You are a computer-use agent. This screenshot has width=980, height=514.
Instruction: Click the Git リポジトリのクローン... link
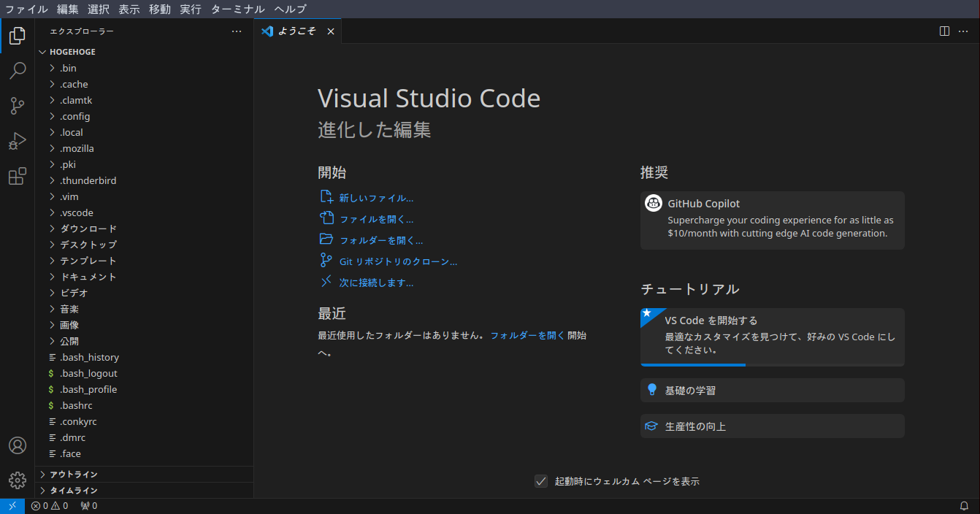coord(398,261)
